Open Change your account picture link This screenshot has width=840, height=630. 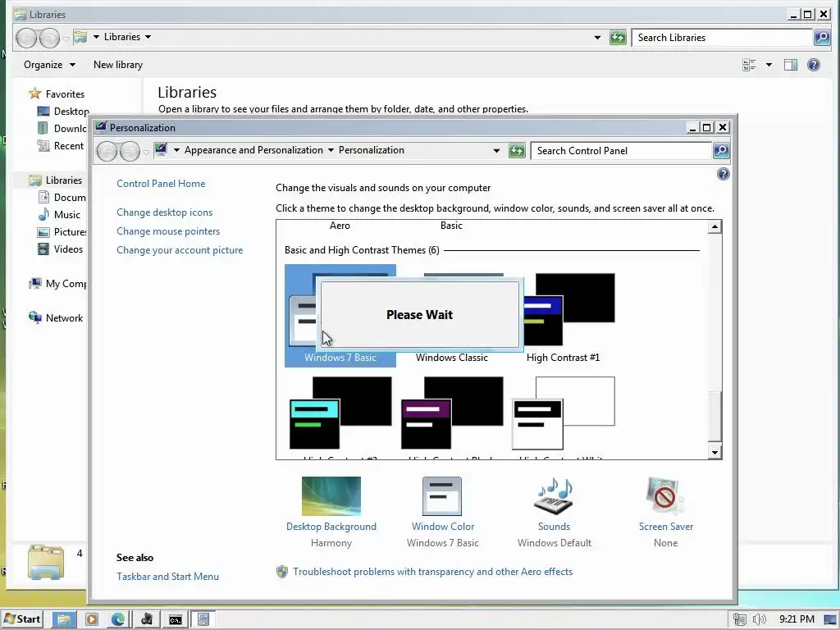[x=180, y=249]
